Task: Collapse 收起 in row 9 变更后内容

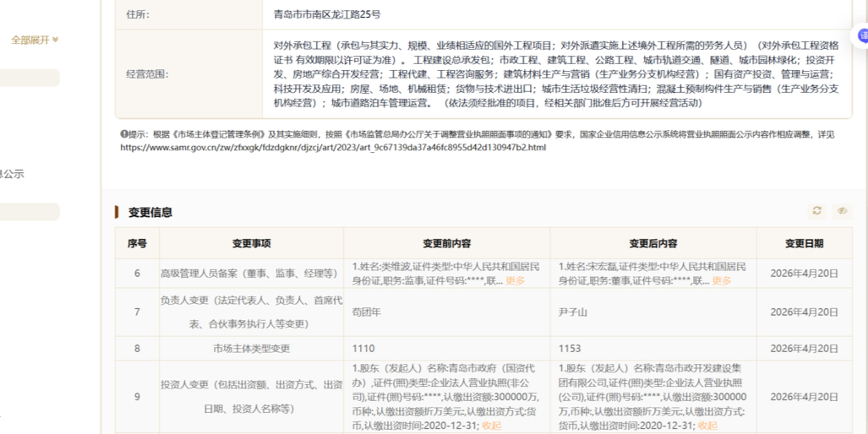Action: click(x=707, y=426)
